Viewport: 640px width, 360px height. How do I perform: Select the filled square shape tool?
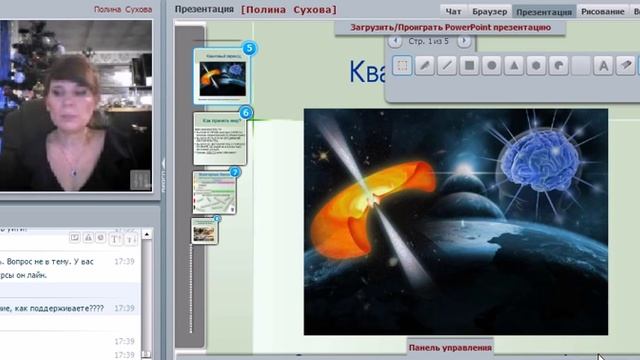[x=469, y=65]
